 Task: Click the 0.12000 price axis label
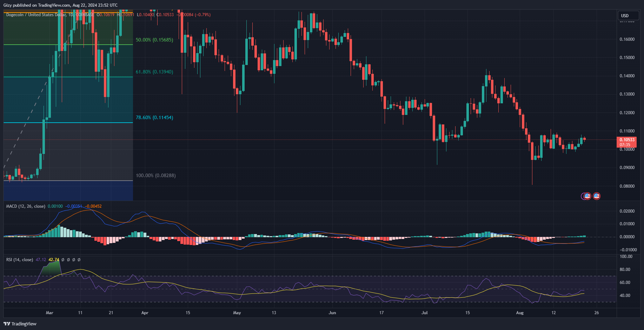pyautogui.click(x=627, y=113)
